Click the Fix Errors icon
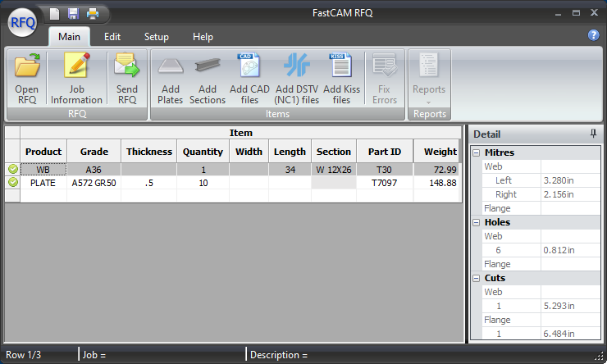Viewport: 607px width, 364px height. coord(385,79)
